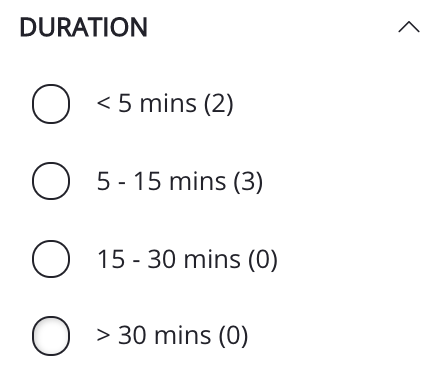444x380 pixels.
Task: Click the '5 - 15 mins (3)' label text
Action: tap(180, 182)
